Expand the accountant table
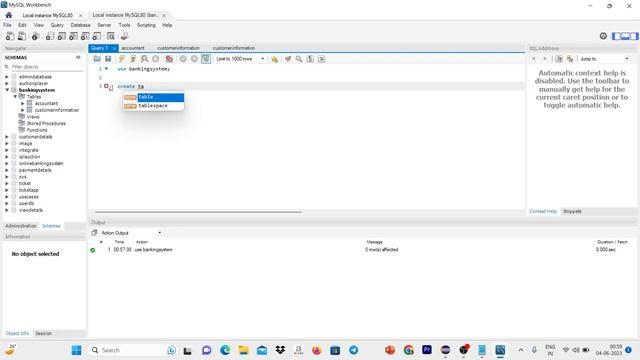The height and width of the screenshot is (360, 640). coord(23,104)
